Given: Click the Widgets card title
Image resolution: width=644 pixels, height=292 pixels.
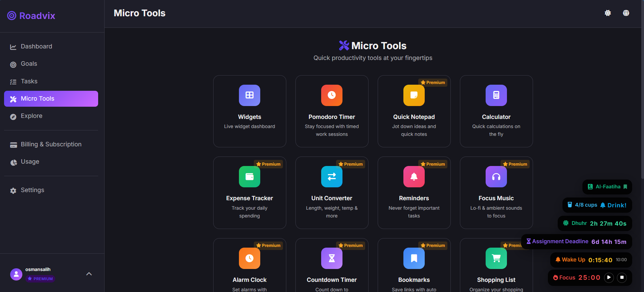Looking at the screenshot, I should [249, 117].
